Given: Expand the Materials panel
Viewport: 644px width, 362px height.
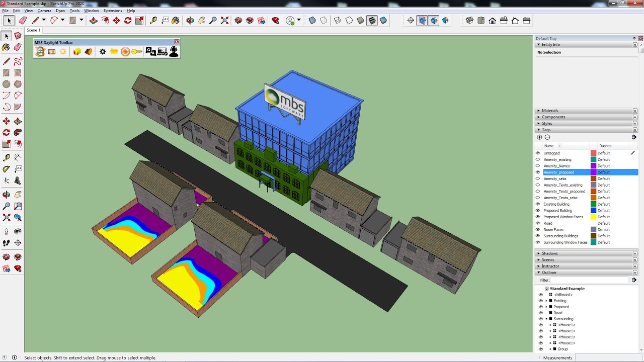Looking at the screenshot, I should [586, 111].
